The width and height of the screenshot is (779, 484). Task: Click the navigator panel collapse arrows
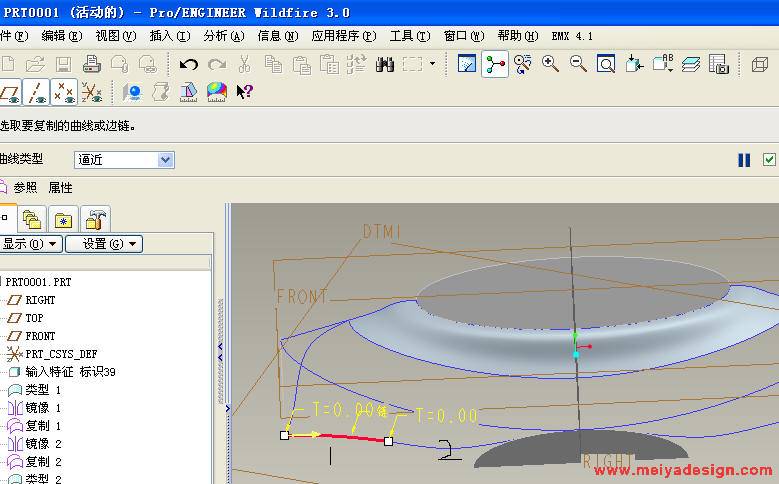tap(221, 352)
